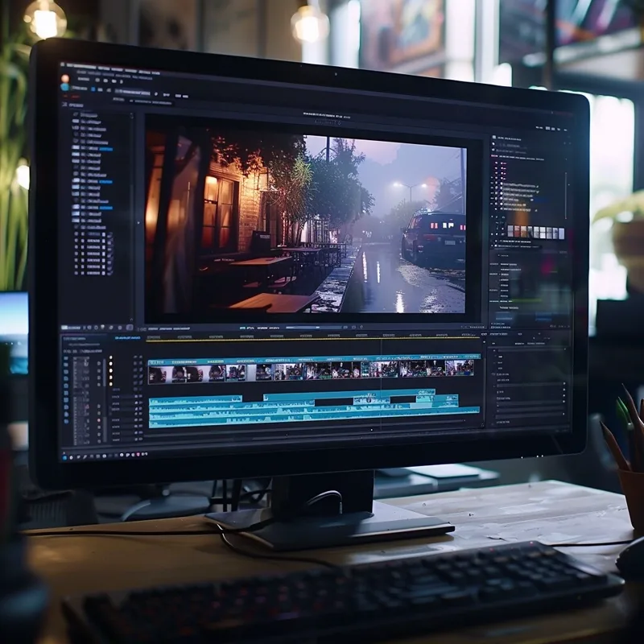Tick the last checkbox in lower project list
The height and width of the screenshot is (644, 644).
point(76,273)
